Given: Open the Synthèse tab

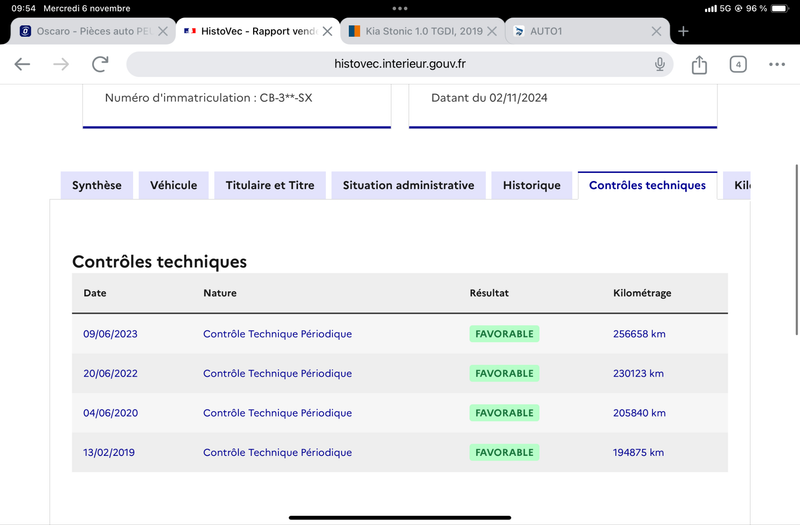Looking at the screenshot, I should click(97, 185).
